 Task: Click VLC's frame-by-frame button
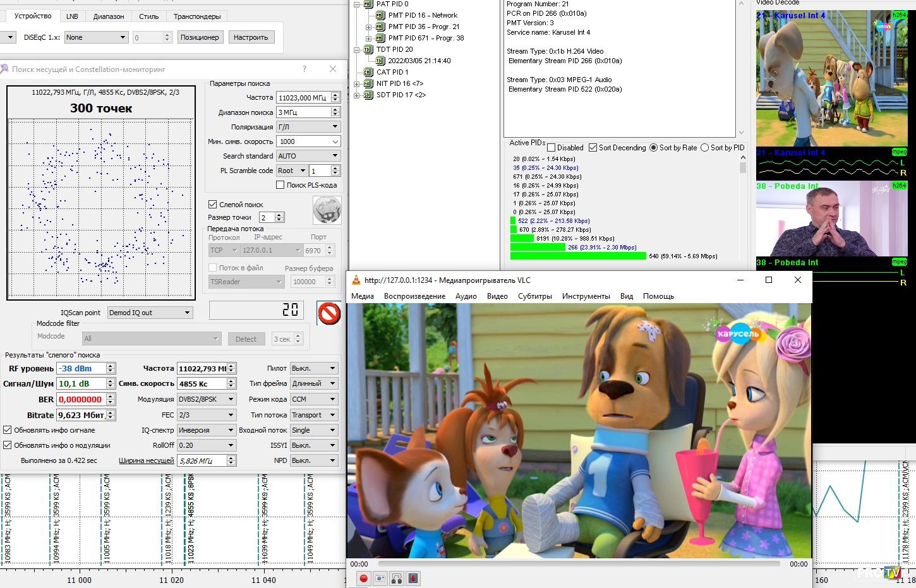(413, 578)
